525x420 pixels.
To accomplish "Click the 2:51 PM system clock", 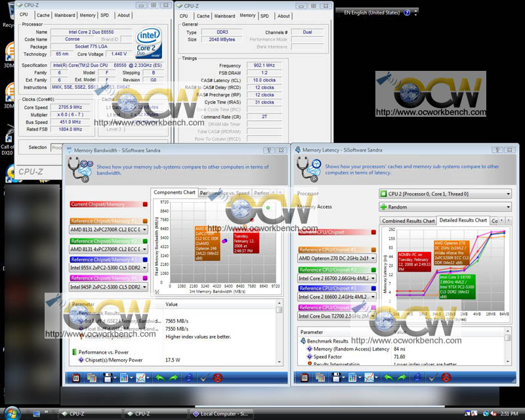I will point(509,414).
